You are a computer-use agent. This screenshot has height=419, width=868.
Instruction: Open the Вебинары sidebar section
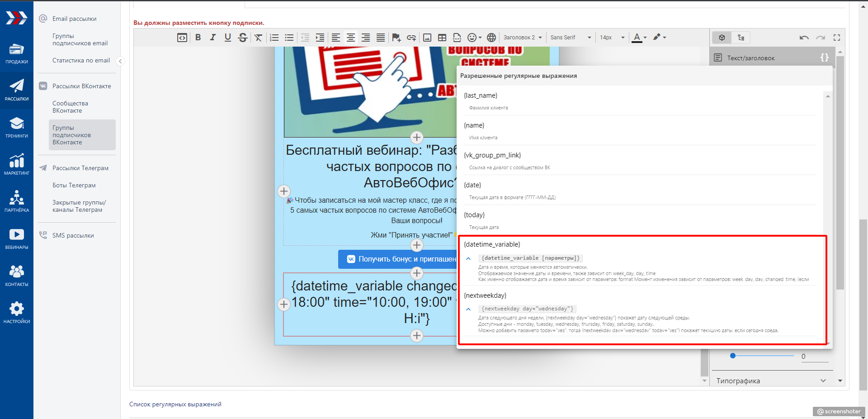point(17,238)
